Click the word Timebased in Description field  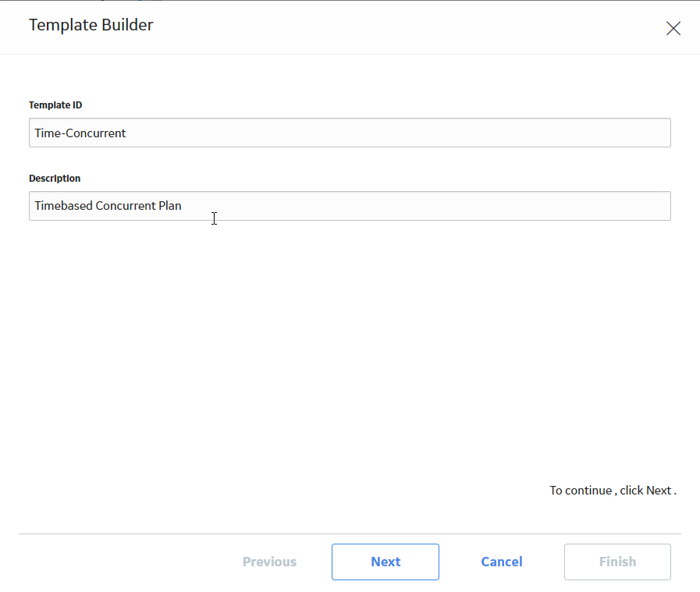(x=63, y=206)
